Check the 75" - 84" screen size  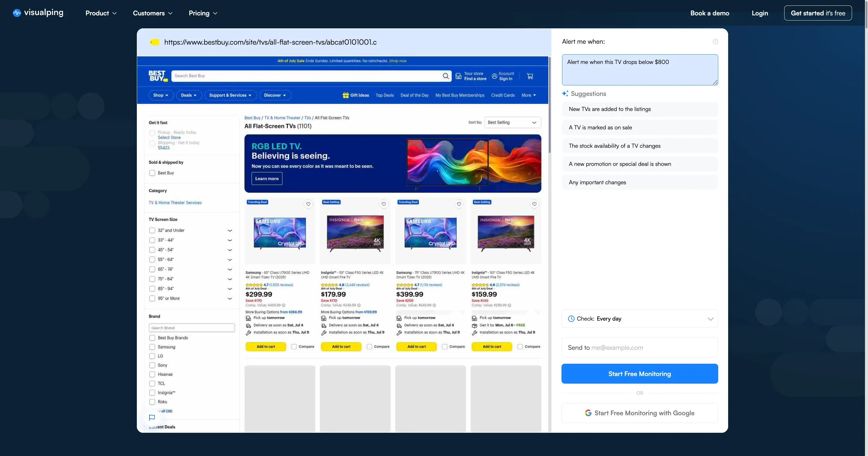tap(152, 279)
